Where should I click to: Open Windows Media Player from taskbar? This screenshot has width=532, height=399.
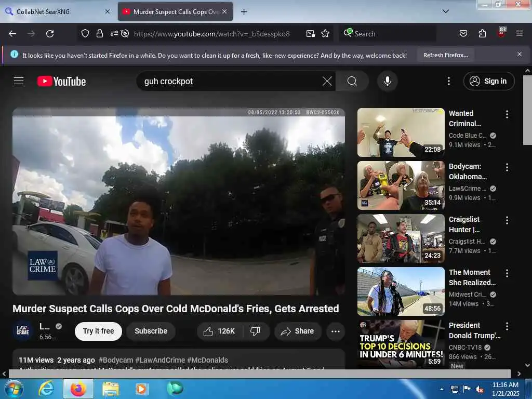pyautogui.click(x=141, y=389)
